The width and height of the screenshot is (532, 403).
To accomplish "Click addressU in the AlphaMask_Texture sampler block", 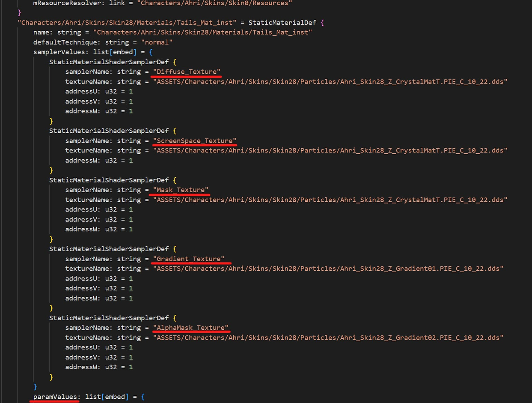I will pyautogui.click(x=83, y=347).
